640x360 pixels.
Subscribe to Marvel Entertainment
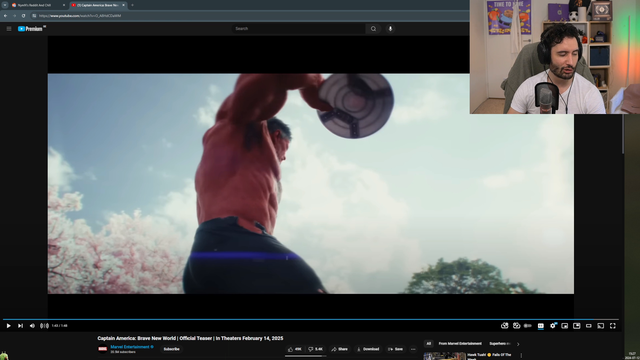coord(171,349)
